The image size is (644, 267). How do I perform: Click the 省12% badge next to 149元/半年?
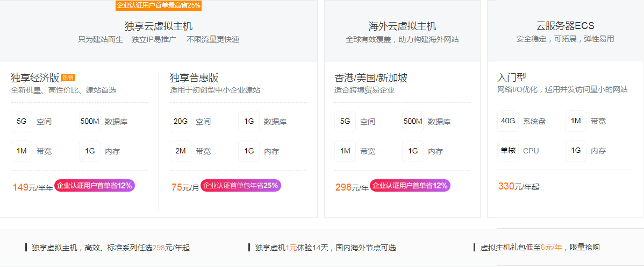95,186
